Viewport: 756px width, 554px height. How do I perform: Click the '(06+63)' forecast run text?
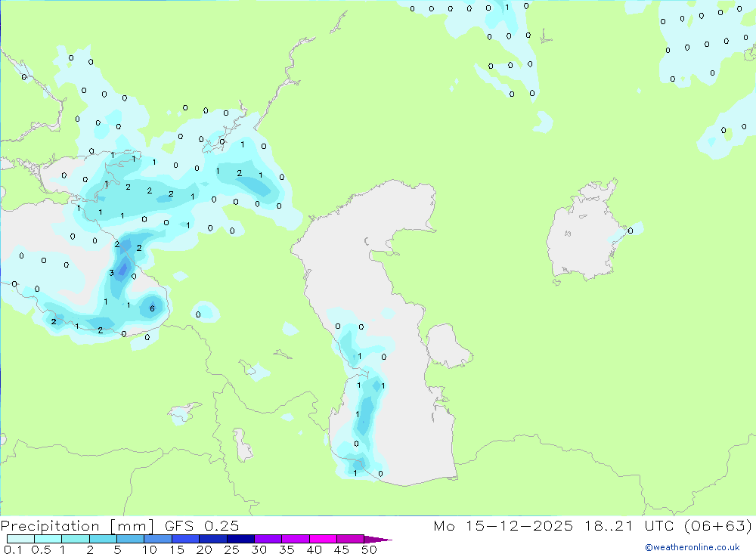[x=718, y=525]
